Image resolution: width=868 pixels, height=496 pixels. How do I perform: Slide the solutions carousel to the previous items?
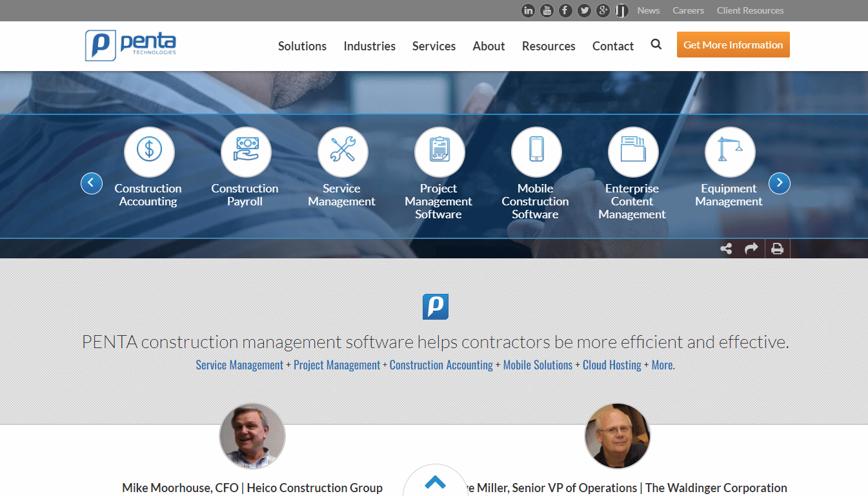[x=92, y=183]
